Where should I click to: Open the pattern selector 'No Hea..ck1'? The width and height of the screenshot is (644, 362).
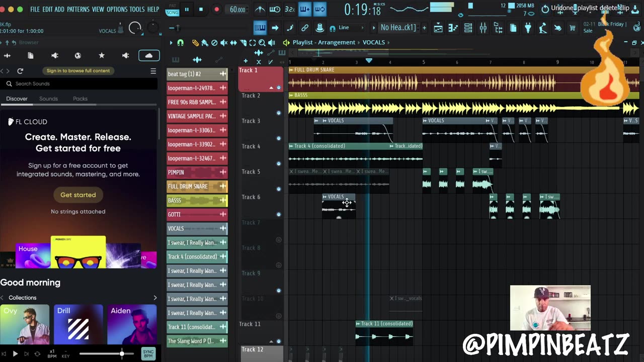tap(398, 28)
